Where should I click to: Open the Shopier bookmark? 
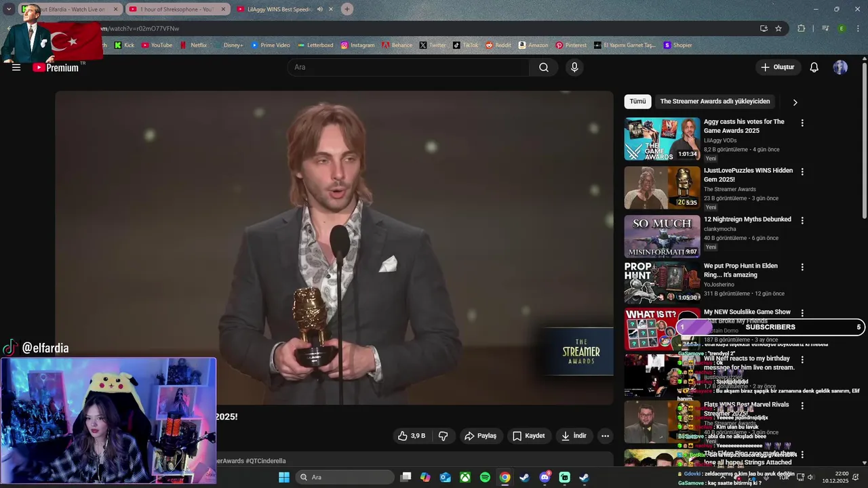tap(678, 45)
